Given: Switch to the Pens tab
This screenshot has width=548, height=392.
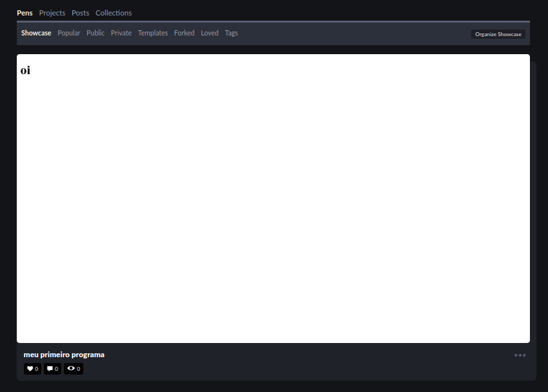Looking at the screenshot, I should click(25, 12).
